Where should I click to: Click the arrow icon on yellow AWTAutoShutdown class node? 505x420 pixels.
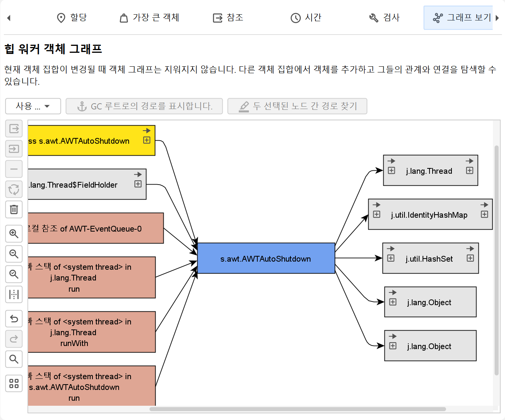pyautogui.click(x=147, y=131)
